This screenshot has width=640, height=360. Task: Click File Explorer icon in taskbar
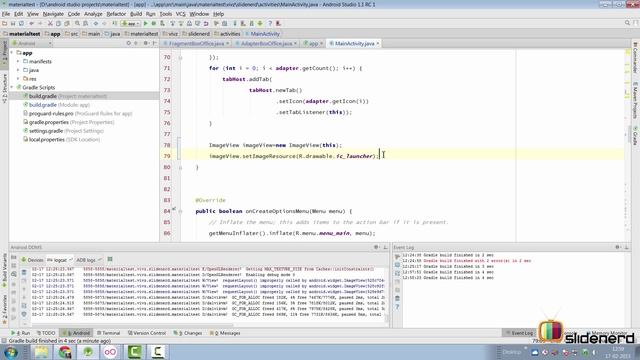pos(41,352)
